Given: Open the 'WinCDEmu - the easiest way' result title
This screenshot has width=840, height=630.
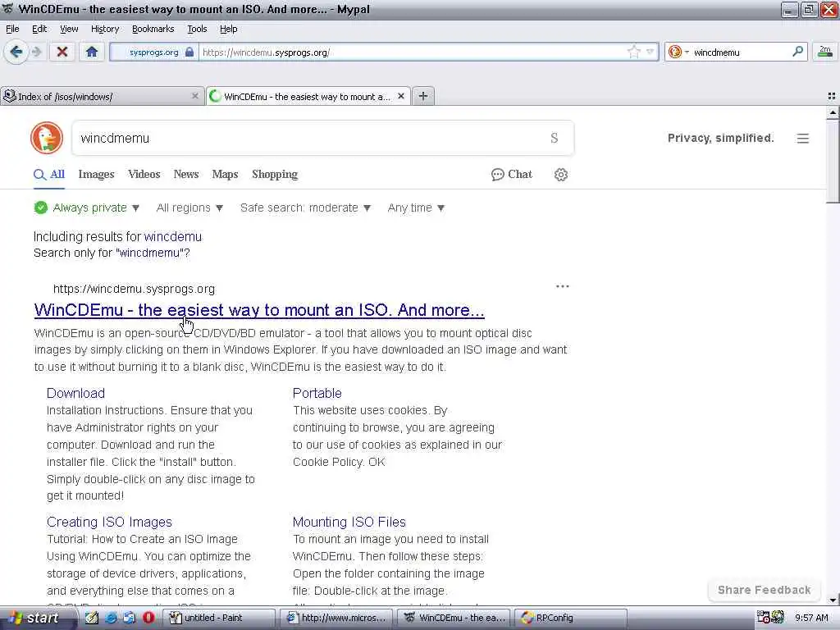Looking at the screenshot, I should (259, 309).
